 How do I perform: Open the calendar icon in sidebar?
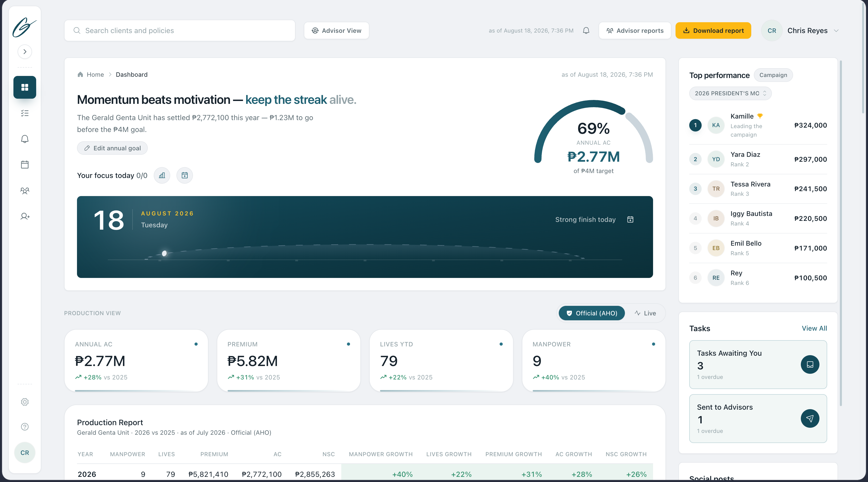pos(25,164)
